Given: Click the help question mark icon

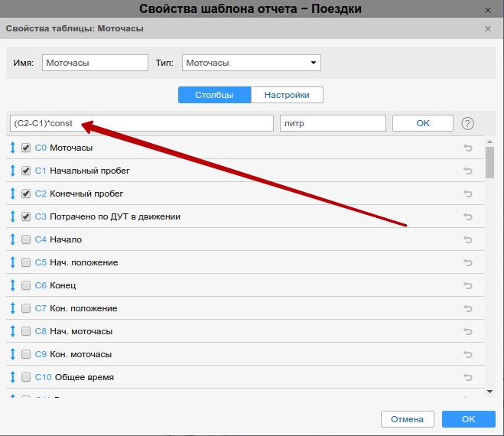Looking at the screenshot, I should click(x=468, y=123).
